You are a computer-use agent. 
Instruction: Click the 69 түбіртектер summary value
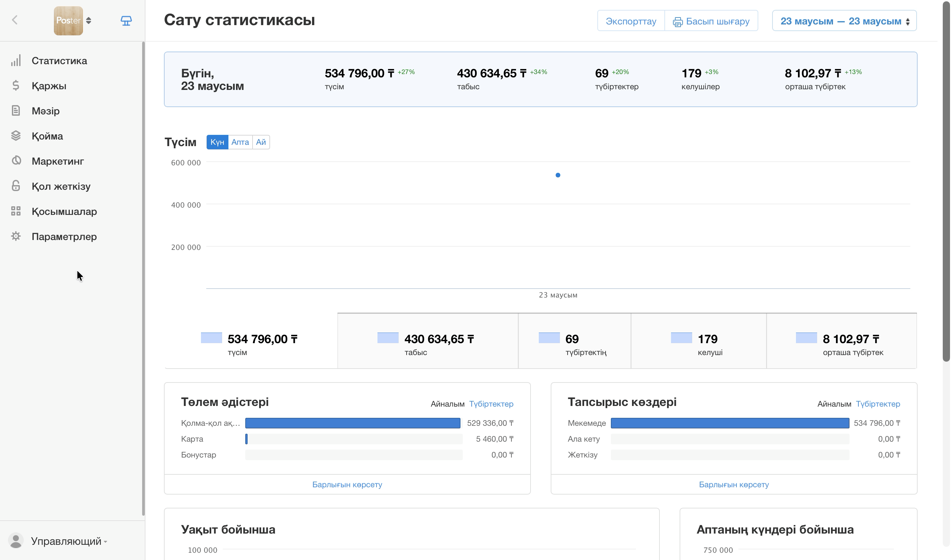[602, 73]
